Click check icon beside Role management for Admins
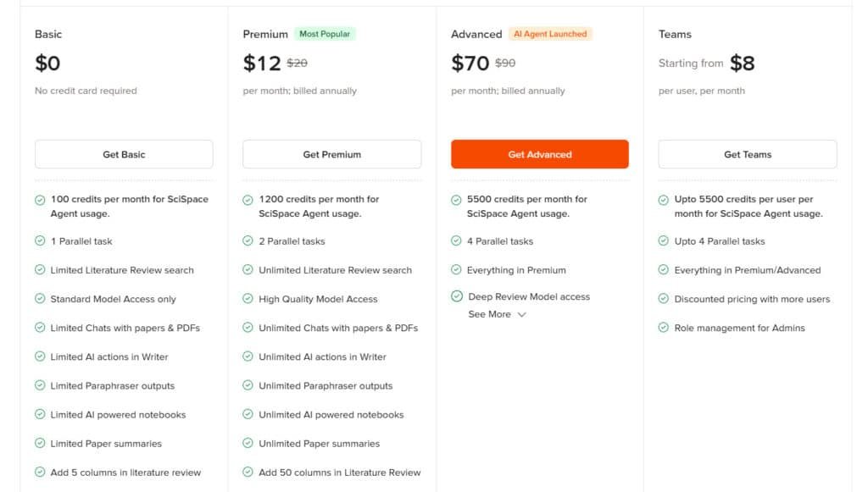This screenshot has width=868, height=492. 664,328
